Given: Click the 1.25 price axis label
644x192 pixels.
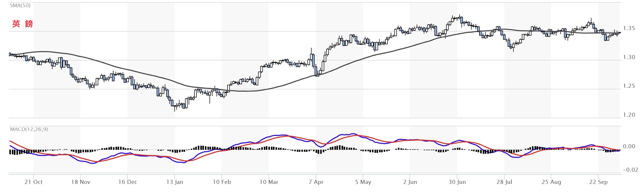Looking at the screenshot, I should (x=629, y=86).
